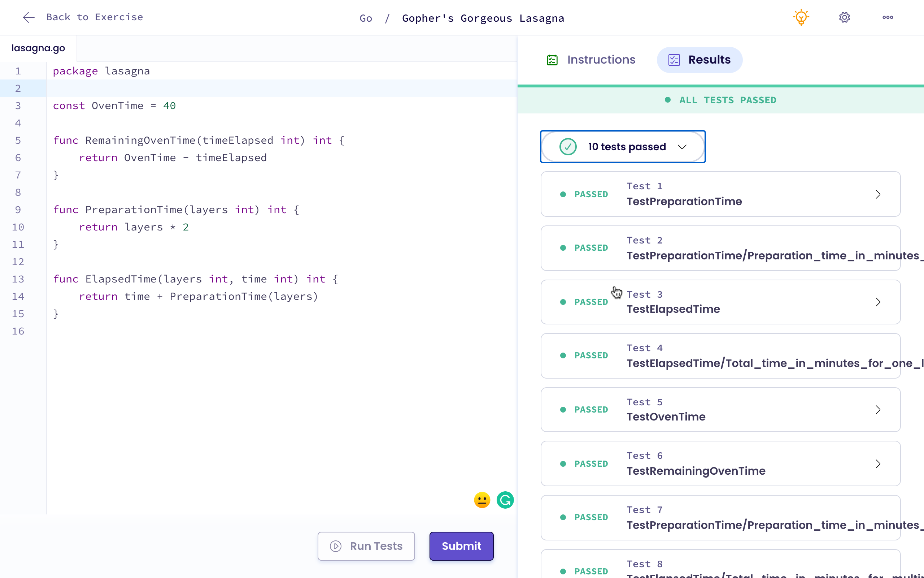The image size is (924, 578).
Task: Expand Test 3 TestElapsedTime chevron
Action: click(878, 302)
